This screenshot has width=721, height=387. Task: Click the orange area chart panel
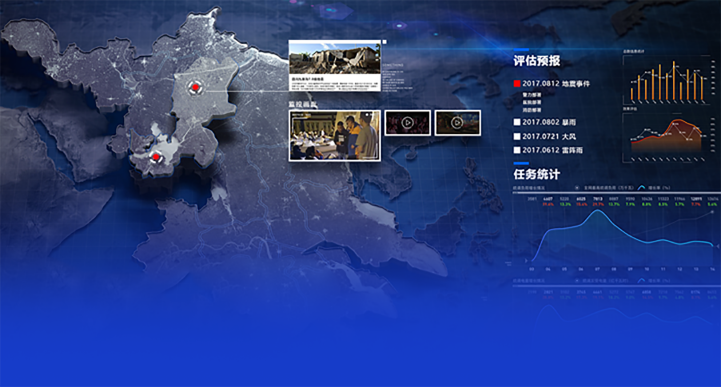(667, 137)
